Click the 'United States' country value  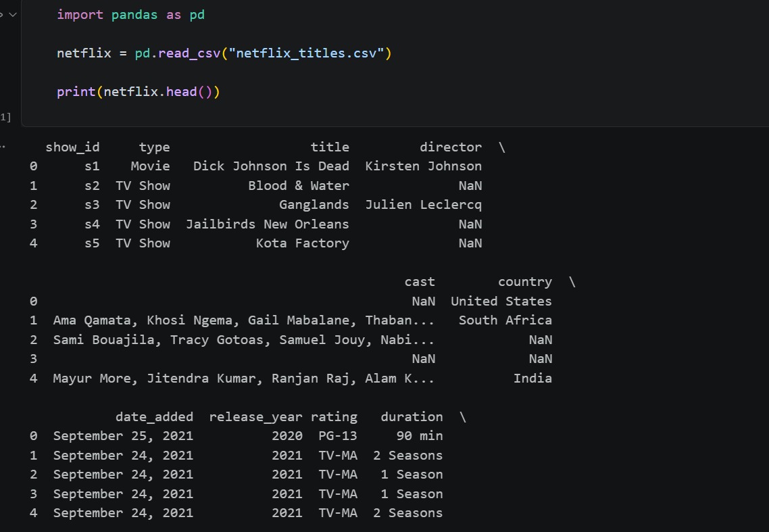tap(501, 301)
